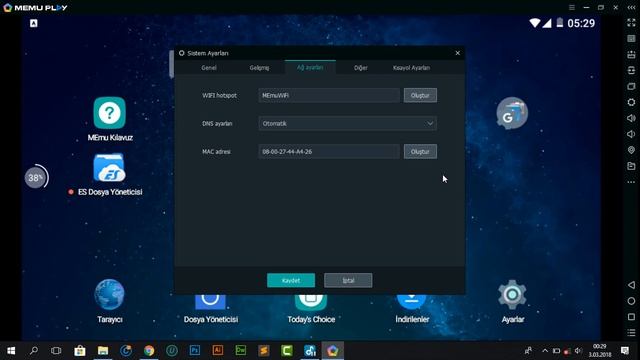
Task: Click the MAC adresi input field
Action: [329, 151]
